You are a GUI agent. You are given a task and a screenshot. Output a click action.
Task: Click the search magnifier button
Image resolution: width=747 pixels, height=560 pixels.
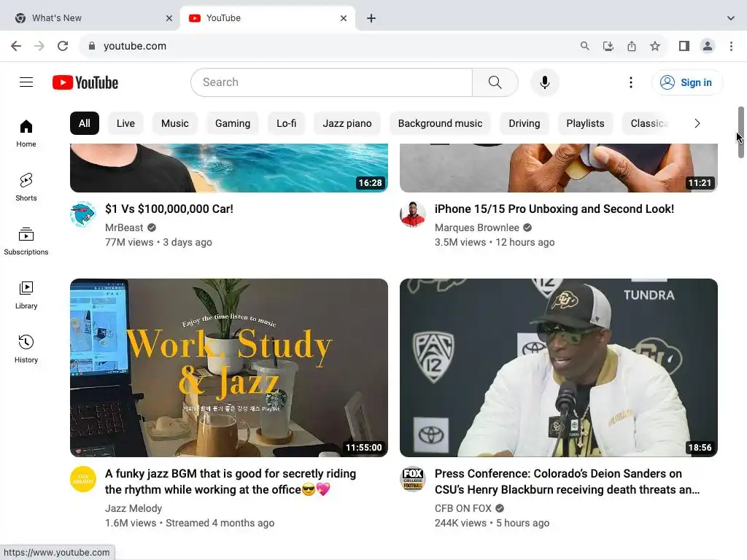click(495, 82)
